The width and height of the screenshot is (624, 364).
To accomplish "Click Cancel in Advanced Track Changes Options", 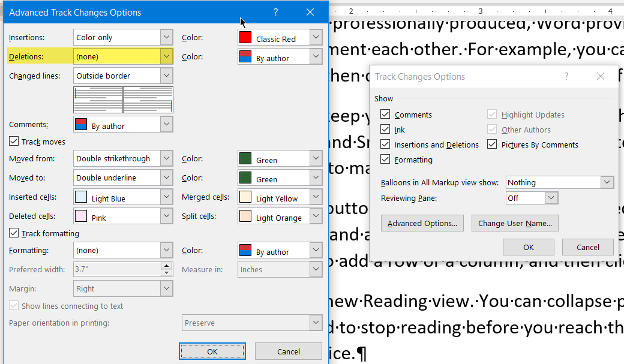I will [289, 351].
